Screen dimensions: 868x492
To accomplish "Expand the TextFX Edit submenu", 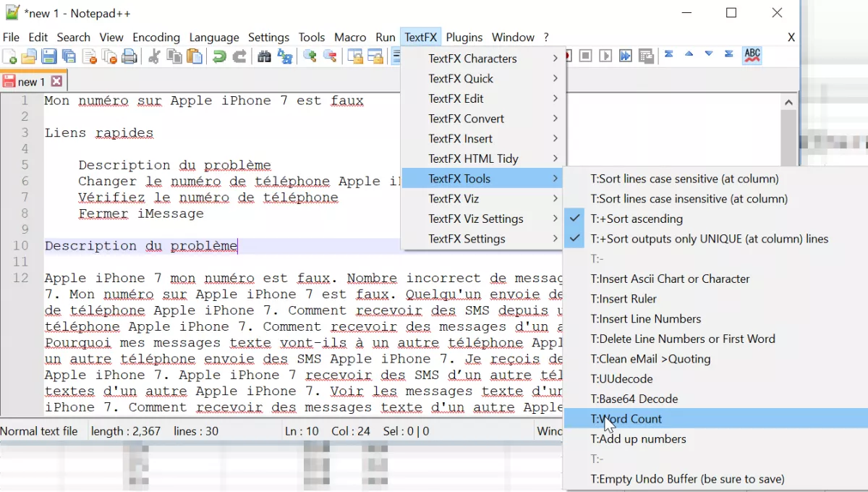I will 482,98.
